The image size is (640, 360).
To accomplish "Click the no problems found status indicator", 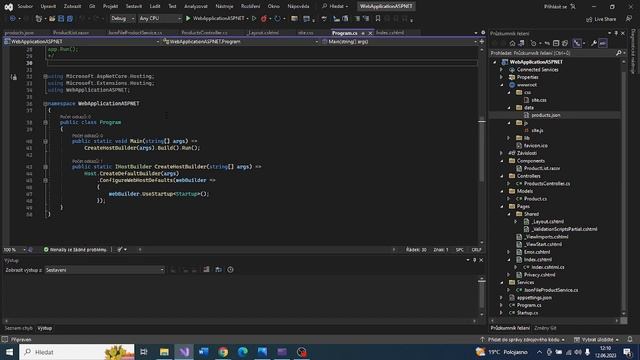I will [x=75, y=249].
